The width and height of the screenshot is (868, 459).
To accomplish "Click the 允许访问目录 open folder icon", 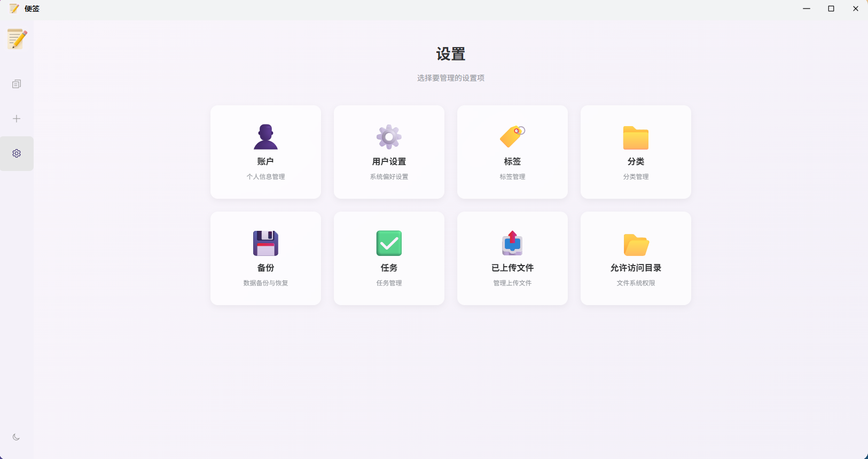I will tap(636, 244).
